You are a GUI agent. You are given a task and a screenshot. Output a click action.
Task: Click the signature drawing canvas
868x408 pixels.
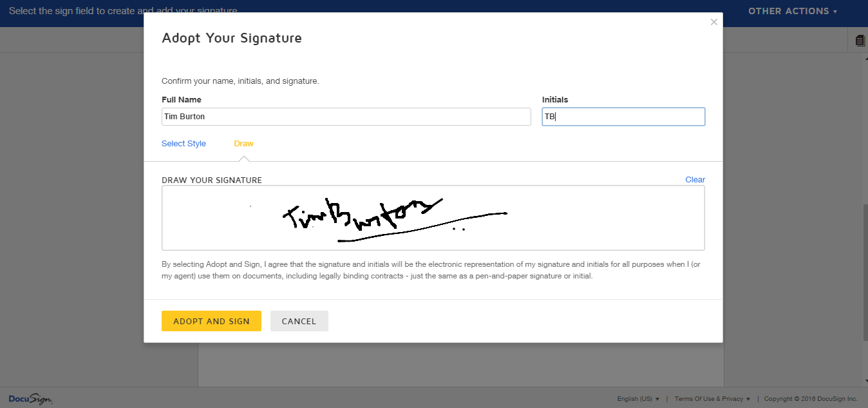pos(433,217)
